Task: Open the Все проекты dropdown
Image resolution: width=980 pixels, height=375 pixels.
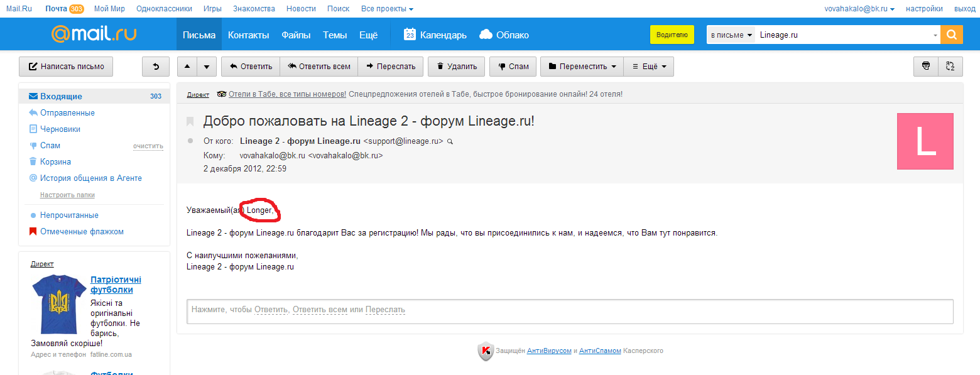Action: [387, 9]
